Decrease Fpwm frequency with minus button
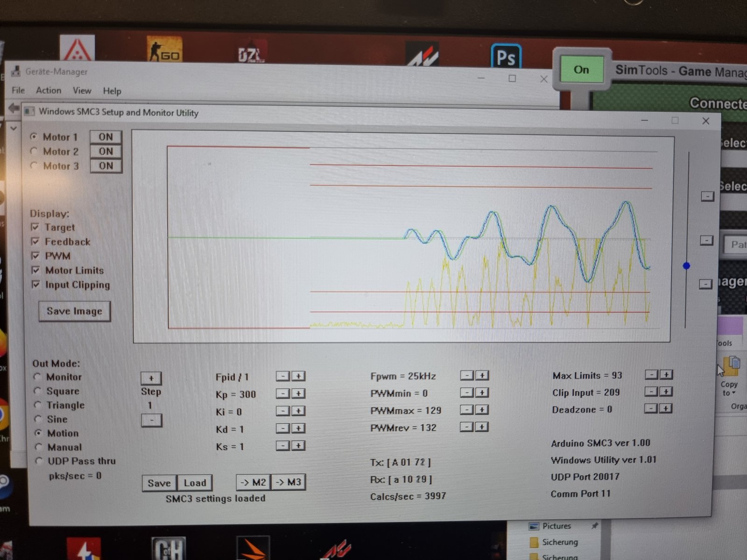 (467, 375)
